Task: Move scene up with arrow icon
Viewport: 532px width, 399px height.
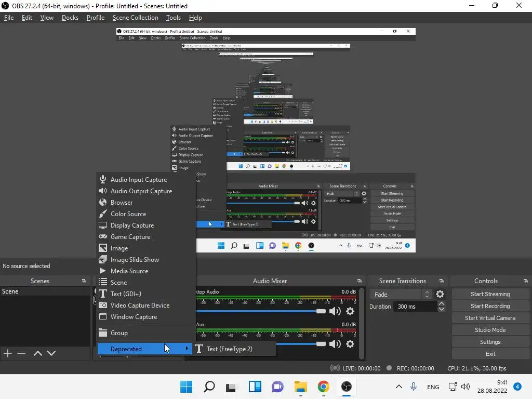Action: 37,353
